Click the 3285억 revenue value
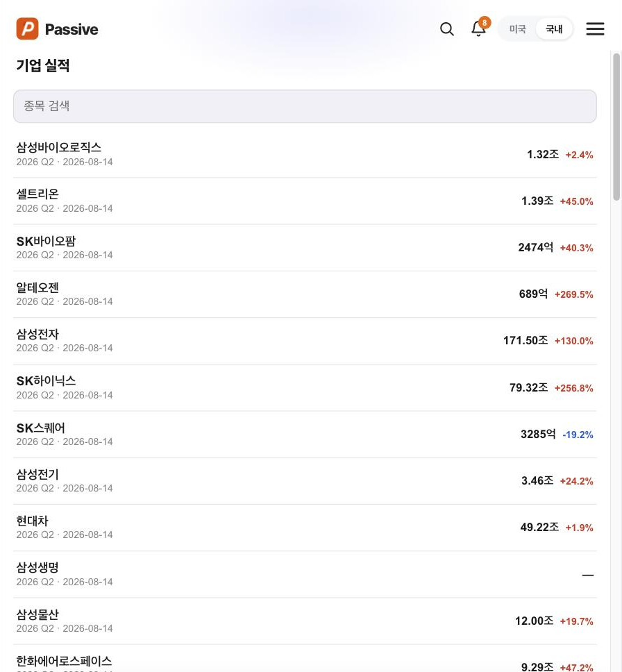 coord(538,434)
